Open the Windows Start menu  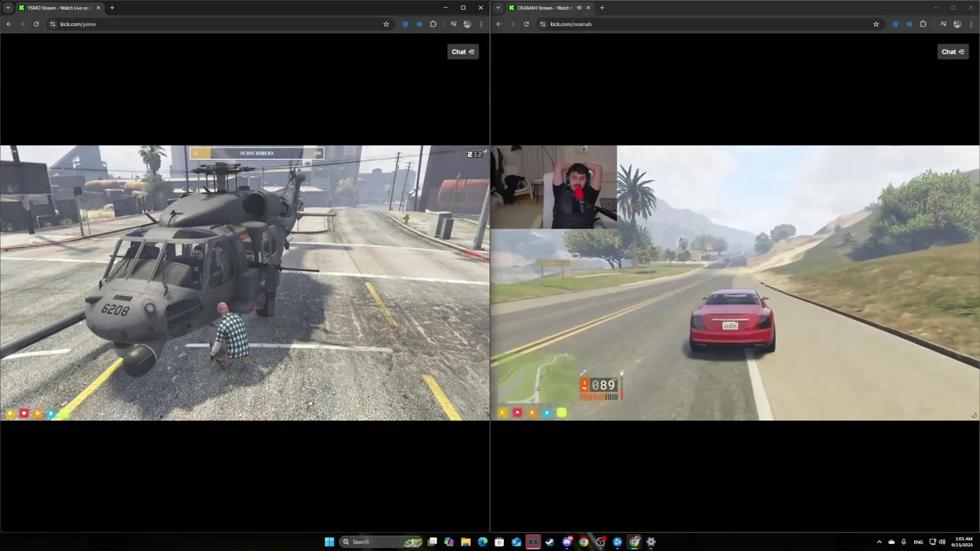[329, 542]
